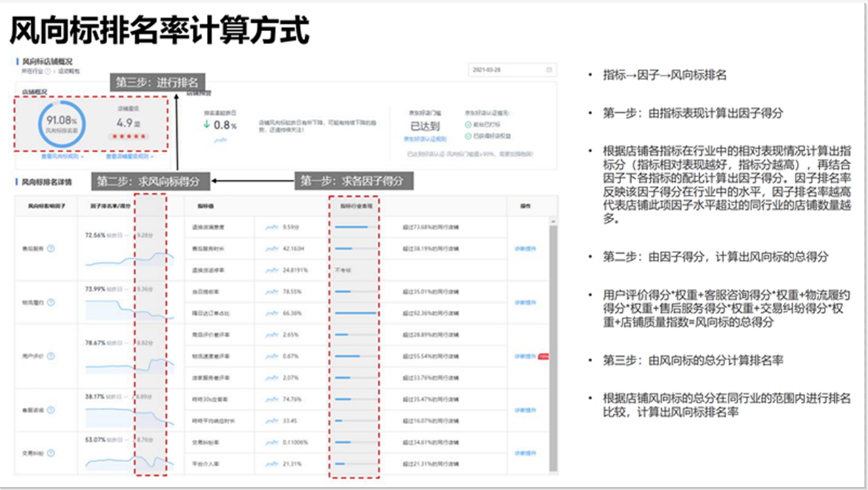The width and height of the screenshot is (868, 490).
Task: Click the 63.07% ranking value
Action: click(x=95, y=439)
